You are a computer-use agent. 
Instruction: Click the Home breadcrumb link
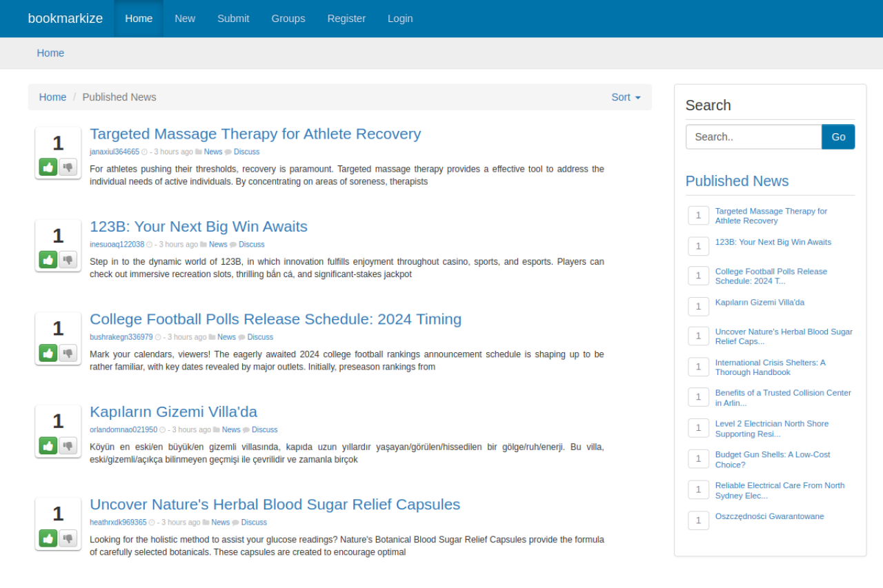[x=52, y=97]
